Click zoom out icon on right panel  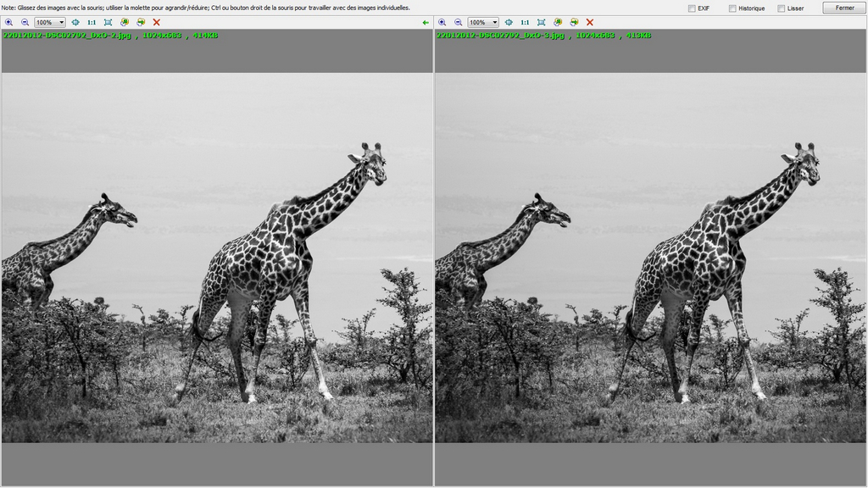(x=458, y=22)
